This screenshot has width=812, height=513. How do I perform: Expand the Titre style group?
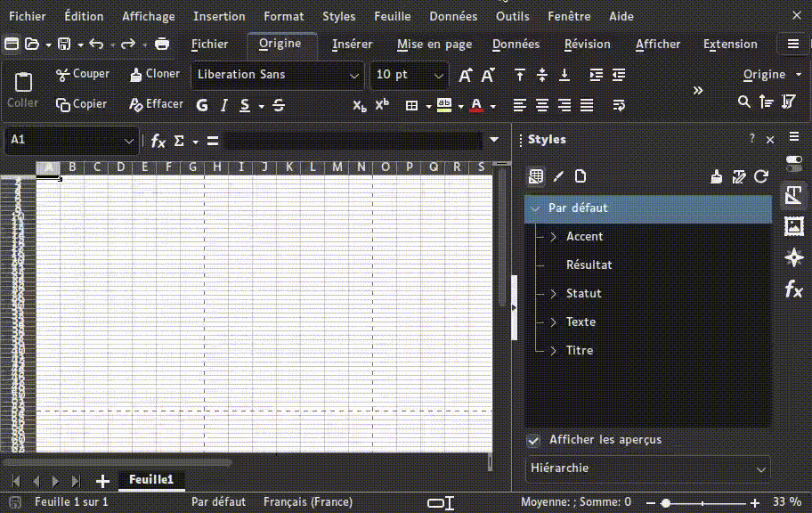(553, 351)
